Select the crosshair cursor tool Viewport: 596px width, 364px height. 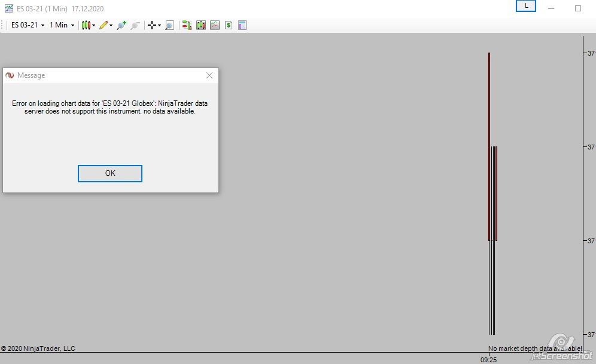[151, 26]
